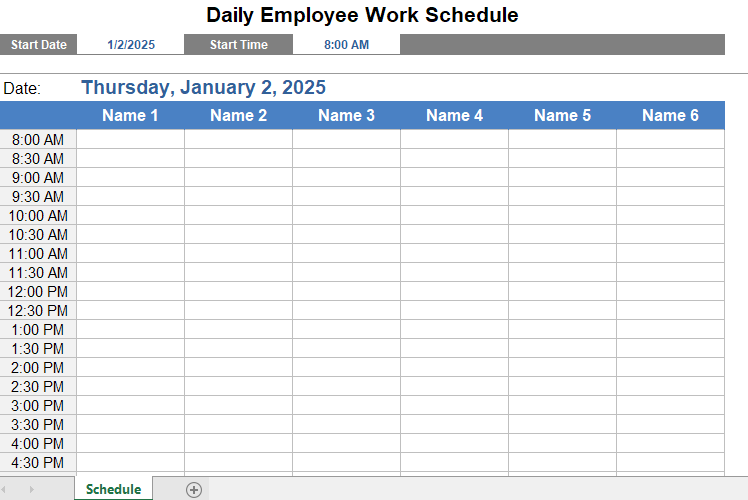Screen dimensions: 748x500
Task: Select the Start Date label cell
Action: (38, 44)
